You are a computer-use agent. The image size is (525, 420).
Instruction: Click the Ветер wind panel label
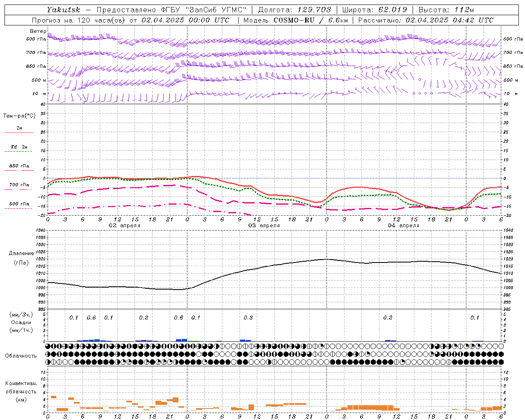(38, 31)
